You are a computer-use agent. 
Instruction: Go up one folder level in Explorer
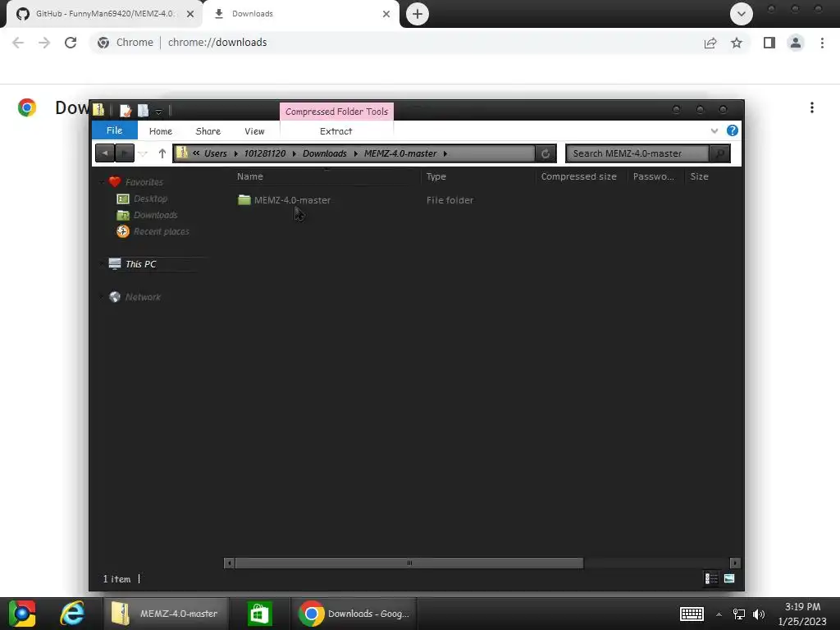click(162, 153)
